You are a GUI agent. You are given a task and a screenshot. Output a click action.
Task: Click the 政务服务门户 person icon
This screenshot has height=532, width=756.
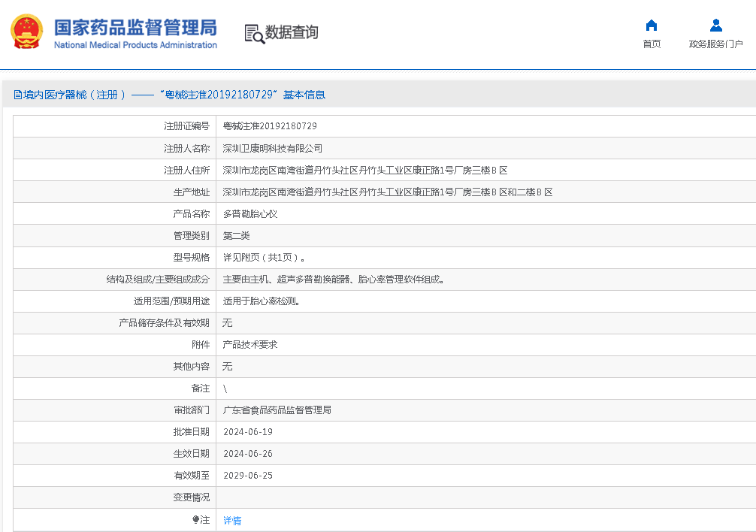[715, 26]
